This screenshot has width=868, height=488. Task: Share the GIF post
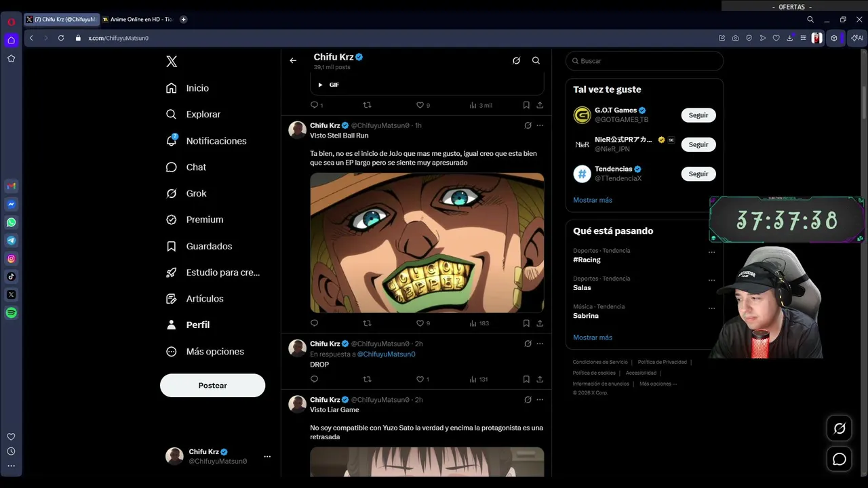(x=540, y=105)
